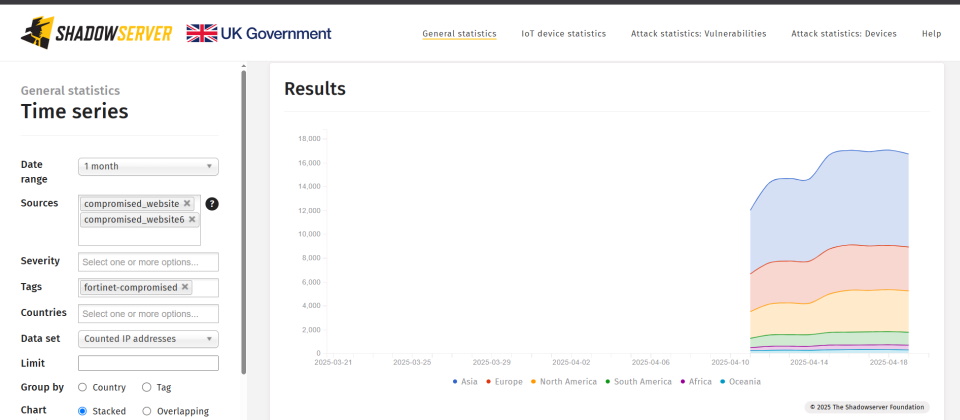Toggle the Asia legend dot
The width and height of the screenshot is (960, 420).
[x=455, y=382]
